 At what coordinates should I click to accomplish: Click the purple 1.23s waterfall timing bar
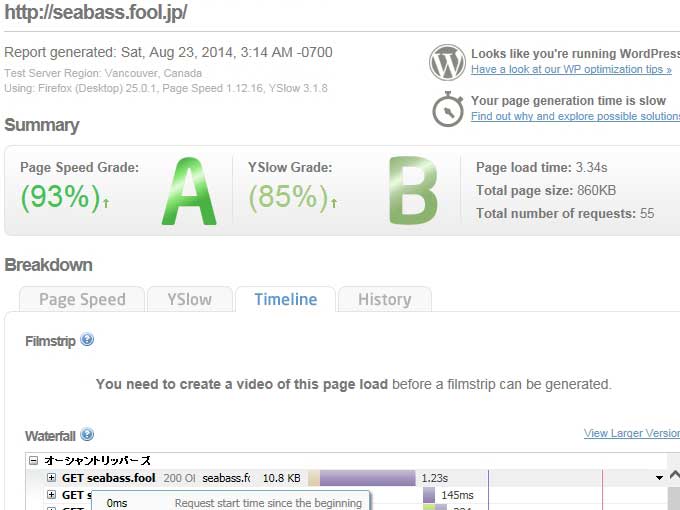click(x=366, y=478)
